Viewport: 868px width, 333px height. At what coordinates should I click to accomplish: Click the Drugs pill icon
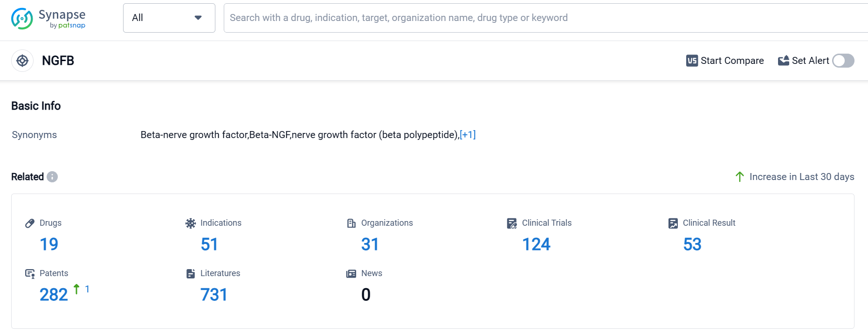click(30, 223)
